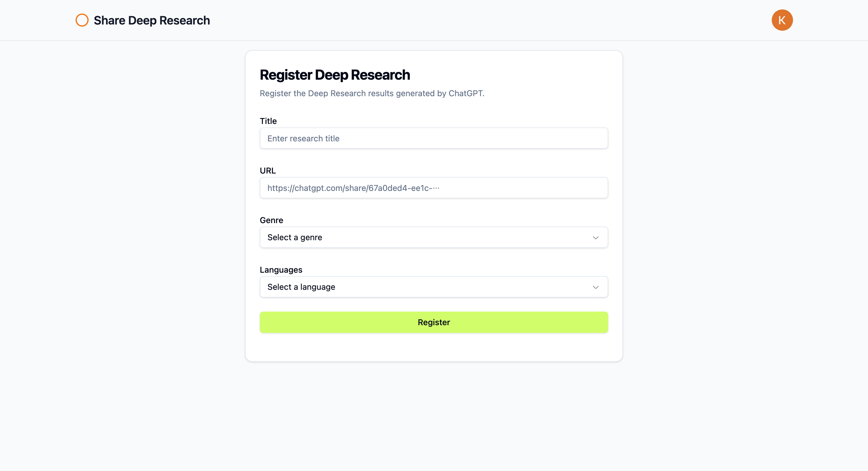Click the Enter research title placeholder text
This screenshot has height=471, width=868.
click(303, 138)
